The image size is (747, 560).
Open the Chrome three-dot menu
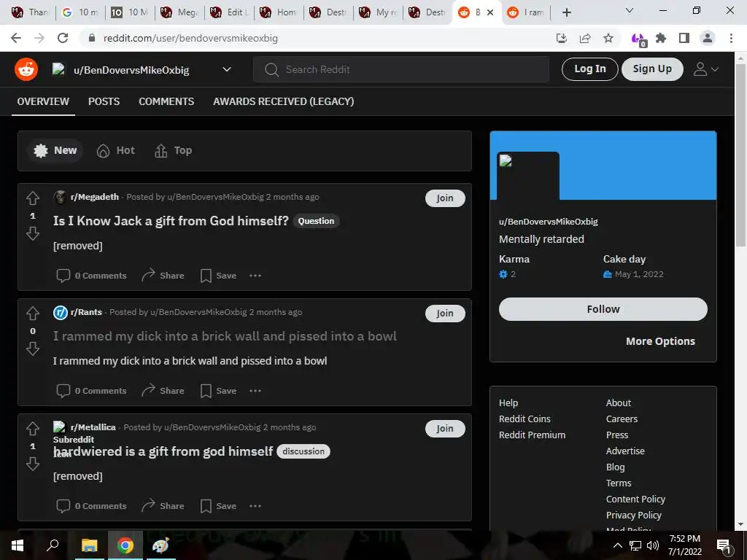[x=731, y=38]
